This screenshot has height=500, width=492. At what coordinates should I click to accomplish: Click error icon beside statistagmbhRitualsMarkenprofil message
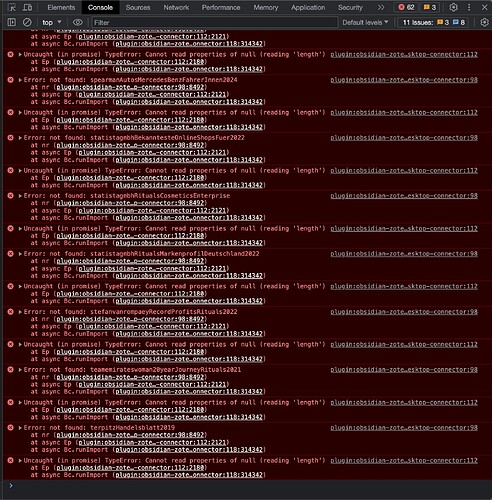point(11,254)
